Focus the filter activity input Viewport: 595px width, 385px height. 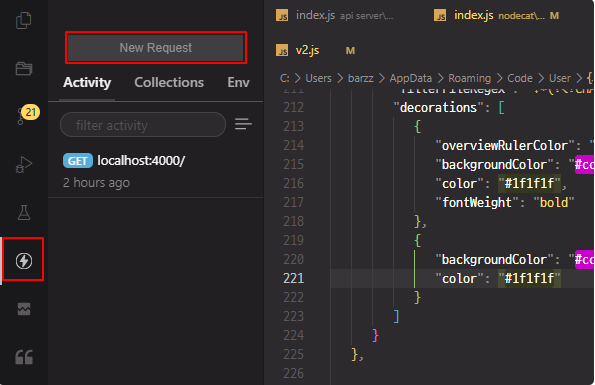[x=143, y=124]
